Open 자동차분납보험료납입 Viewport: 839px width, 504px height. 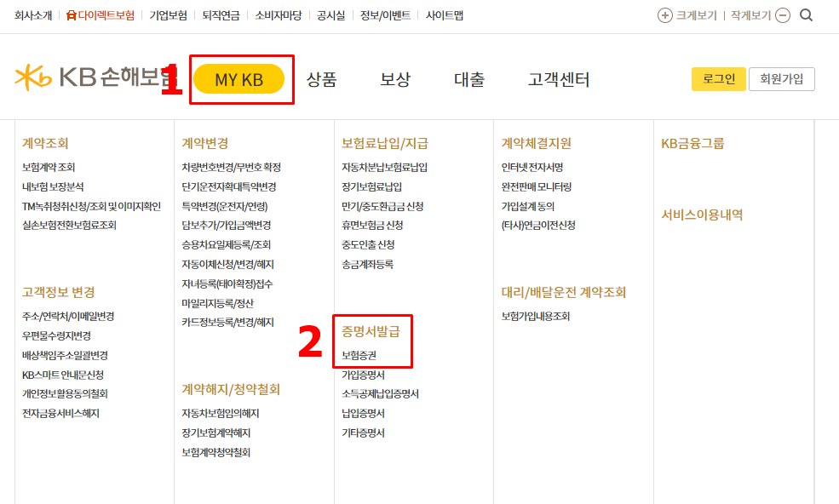click(x=384, y=168)
